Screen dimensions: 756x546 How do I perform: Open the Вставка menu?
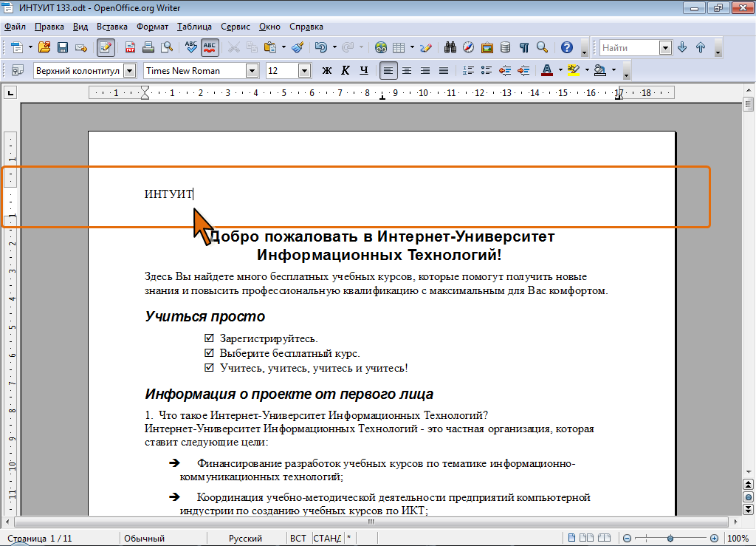[x=112, y=27]
